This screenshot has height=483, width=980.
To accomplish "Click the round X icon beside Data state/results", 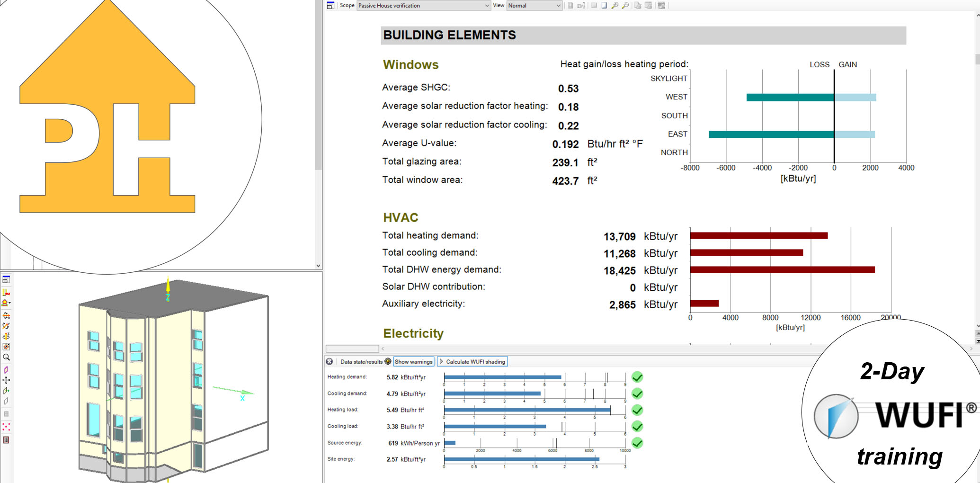I will (330, 361).
